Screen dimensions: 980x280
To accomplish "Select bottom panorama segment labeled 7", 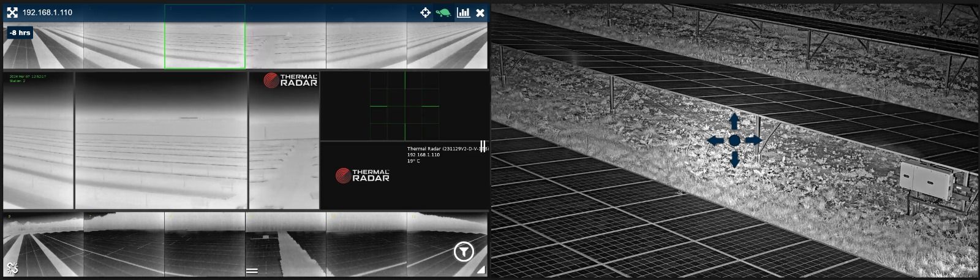I will tap(124, 244).
